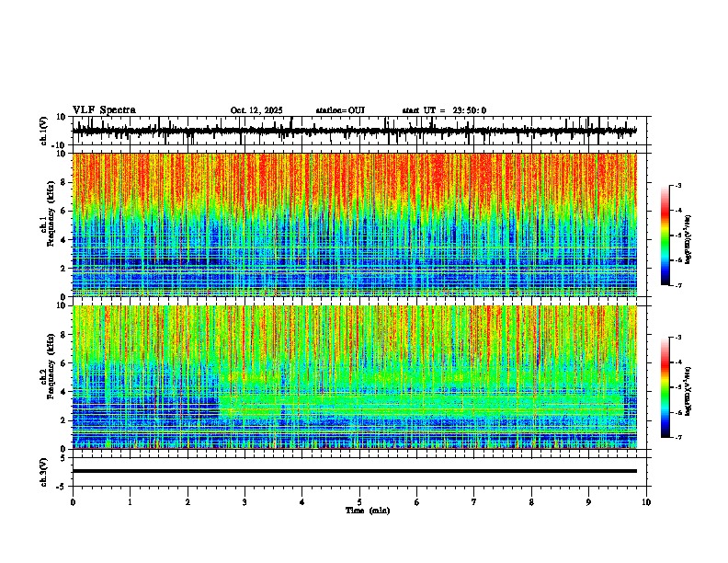Click the "ch.3(V)" axis label
This screenshot has width=728, height=563.
[x=44, y=472]
